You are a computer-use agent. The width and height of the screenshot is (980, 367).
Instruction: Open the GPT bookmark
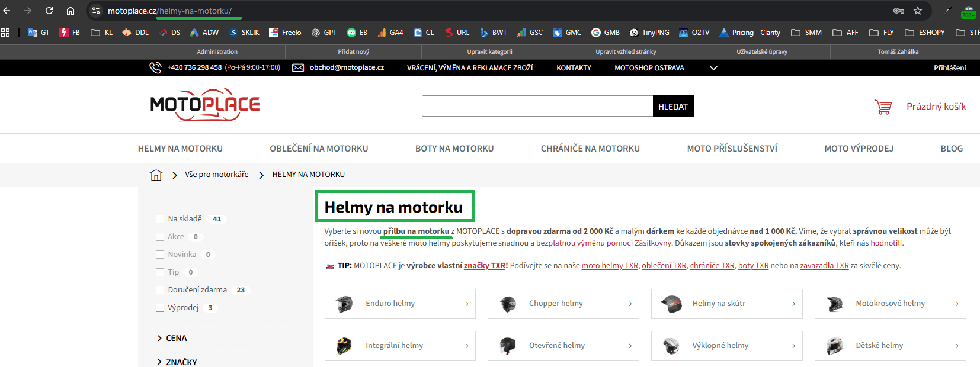324,33
